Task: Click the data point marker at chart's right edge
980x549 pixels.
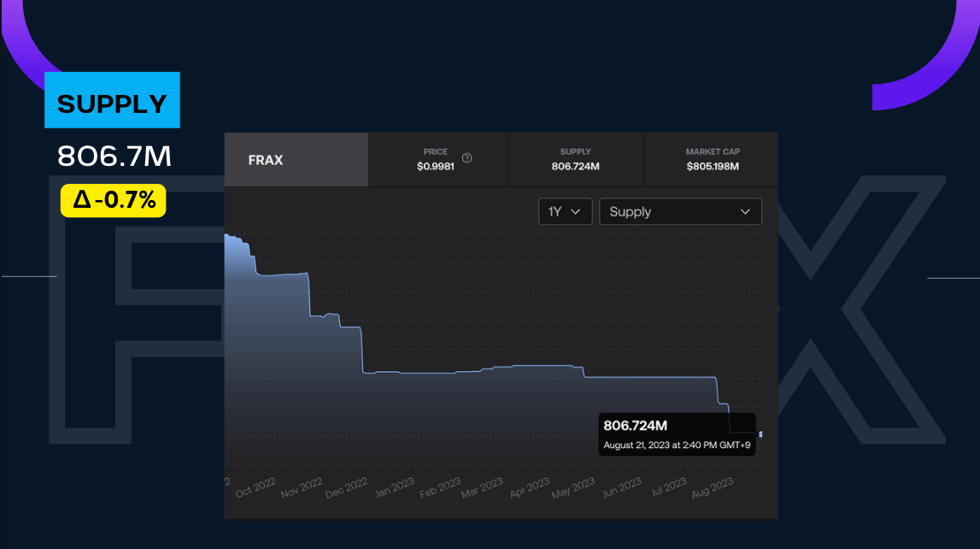Action: pyautogui.click(x=760, y=434)
